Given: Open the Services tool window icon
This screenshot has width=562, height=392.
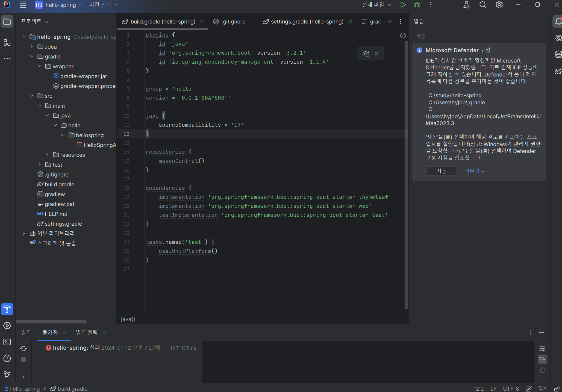Looking at the screenshot, I should tap(7, 326).
